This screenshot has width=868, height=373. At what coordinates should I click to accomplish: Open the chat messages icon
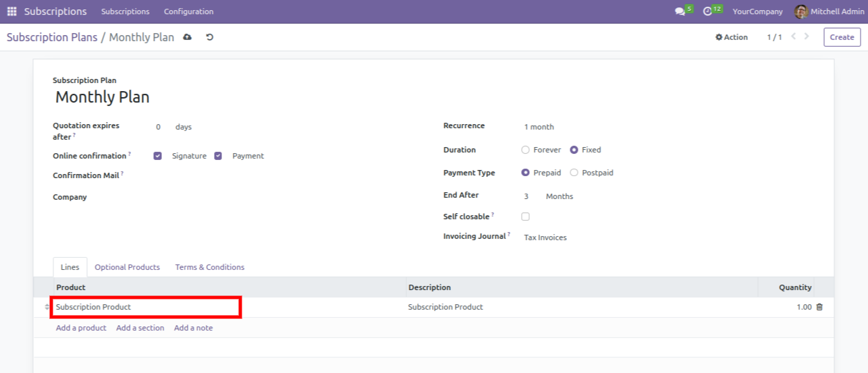(680, 11)
